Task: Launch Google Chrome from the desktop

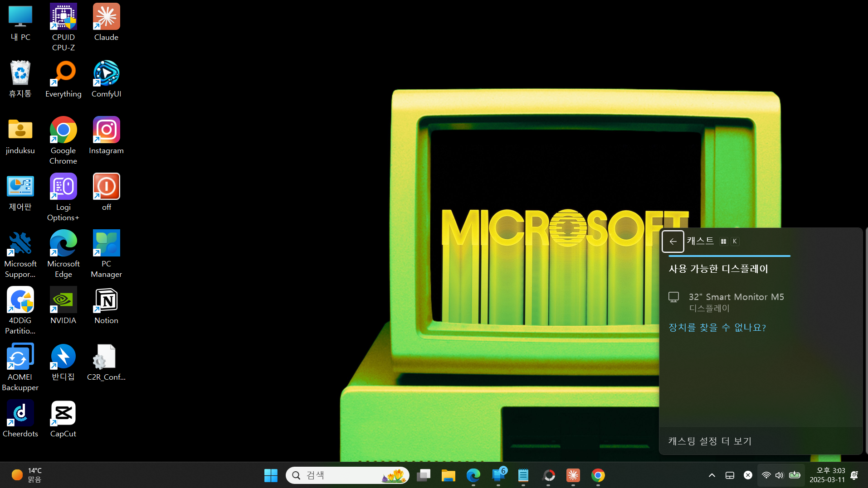Action: tap(63, 141)
